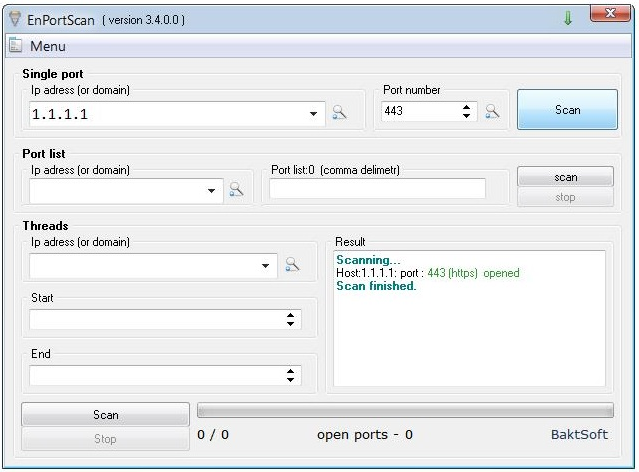Click the magnifier beside Single port IP field
Viewport: 639px width, 472px height.
click(339, 112)
